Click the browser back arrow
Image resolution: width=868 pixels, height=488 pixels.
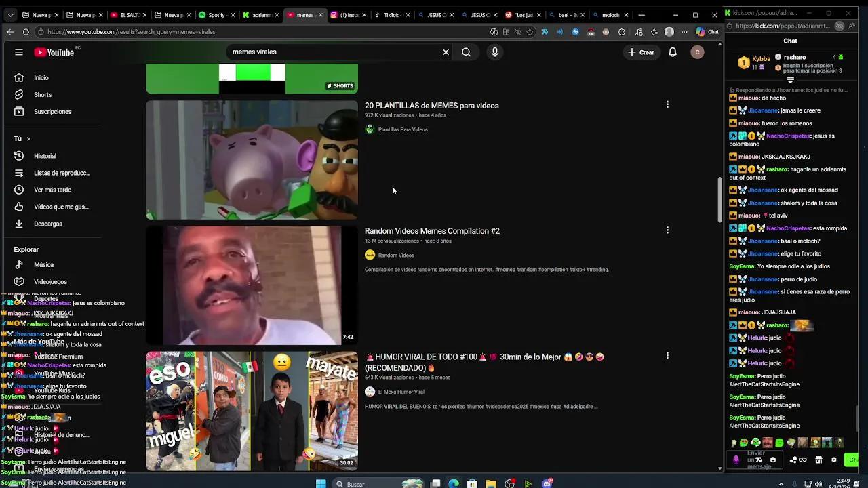(x=10, y=32)
